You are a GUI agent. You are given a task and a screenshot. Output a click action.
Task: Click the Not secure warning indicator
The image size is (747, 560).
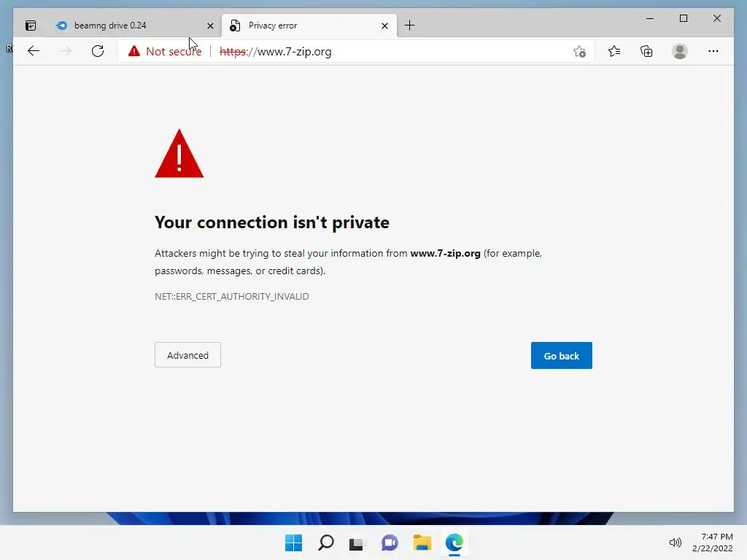[165, 52]
